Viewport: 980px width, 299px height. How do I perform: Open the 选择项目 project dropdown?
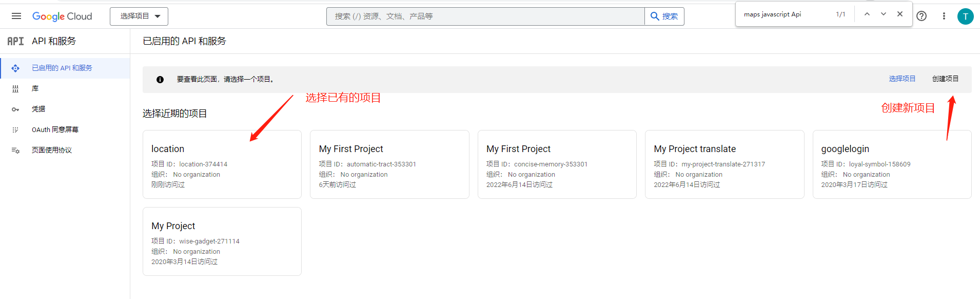click(139, 16)
